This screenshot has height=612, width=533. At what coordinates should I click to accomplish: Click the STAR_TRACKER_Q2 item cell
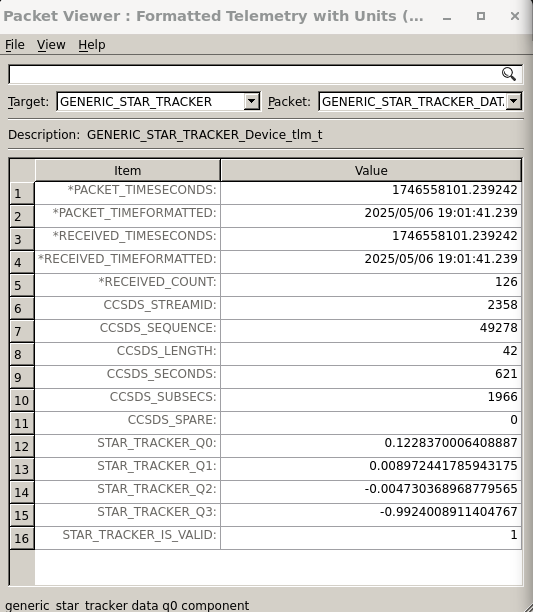[128, 492]
